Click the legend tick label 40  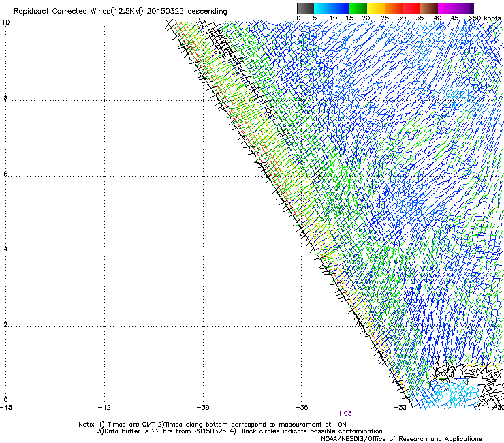click(x=437, y=18)
